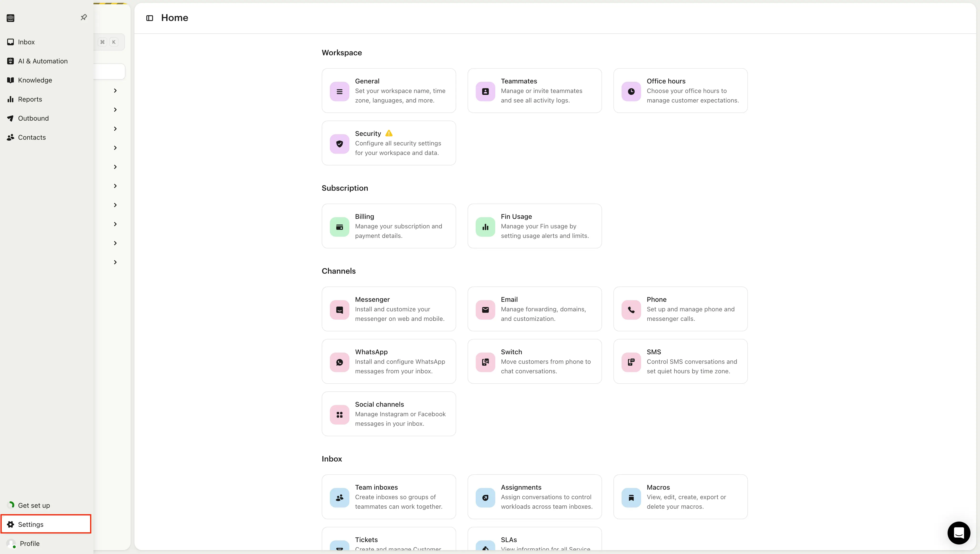Viewport: 980px width, 554px height.
Task: Click the pin sidebar icon
Action: pyautogui.click(x=84, y=17)
